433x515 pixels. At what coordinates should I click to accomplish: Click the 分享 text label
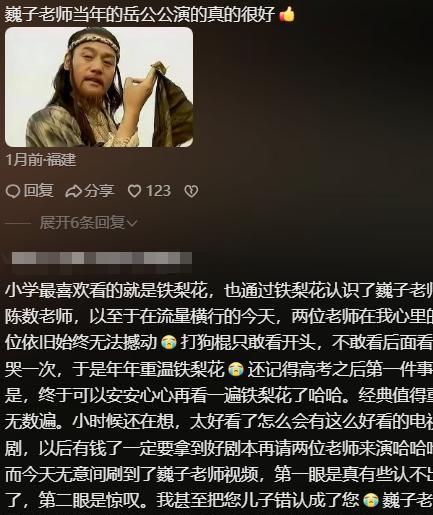point(99,191)
